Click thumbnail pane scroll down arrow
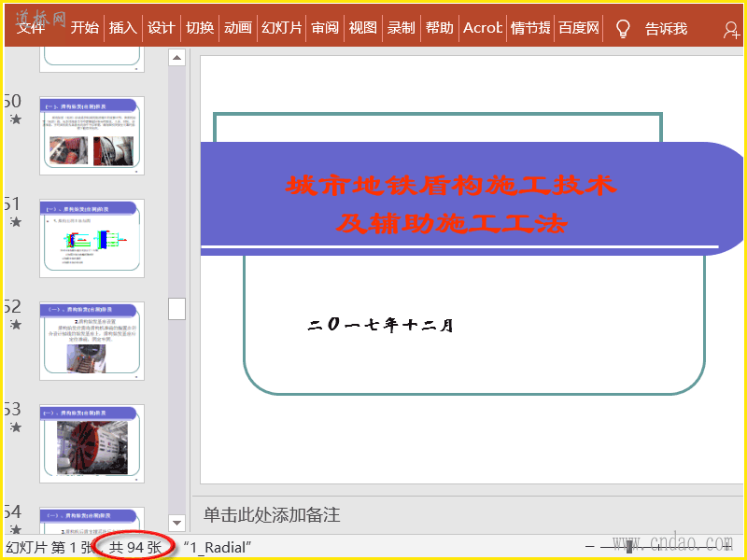 [176, 523]
